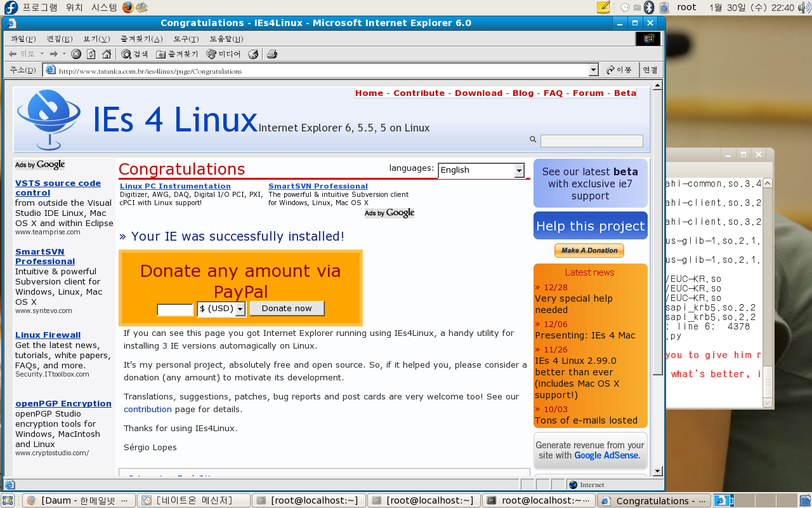
Task: Open the Very special help needed news
Action: click(573, 304)
